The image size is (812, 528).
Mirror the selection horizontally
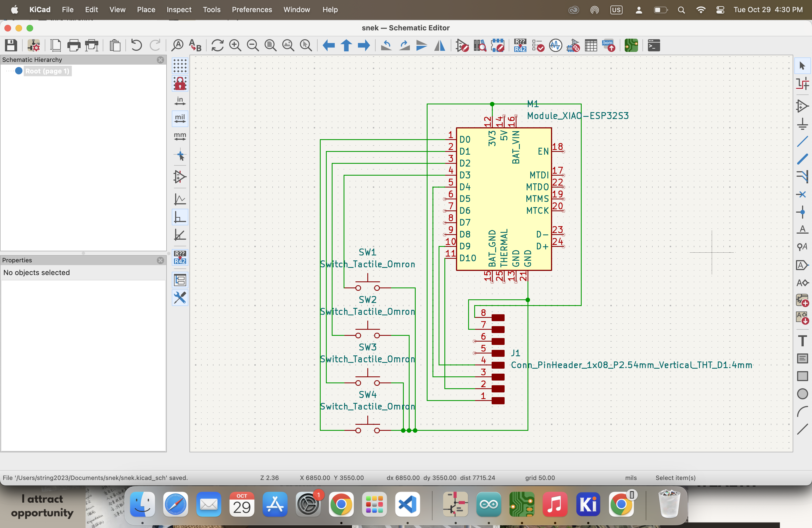tap(439, 45)
